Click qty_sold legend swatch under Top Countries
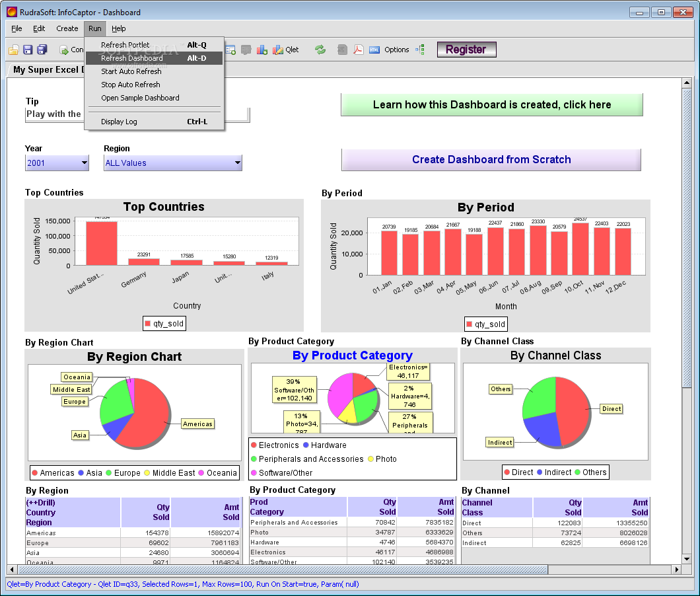The width and height of the screenshot is (700, 596). 148,324
